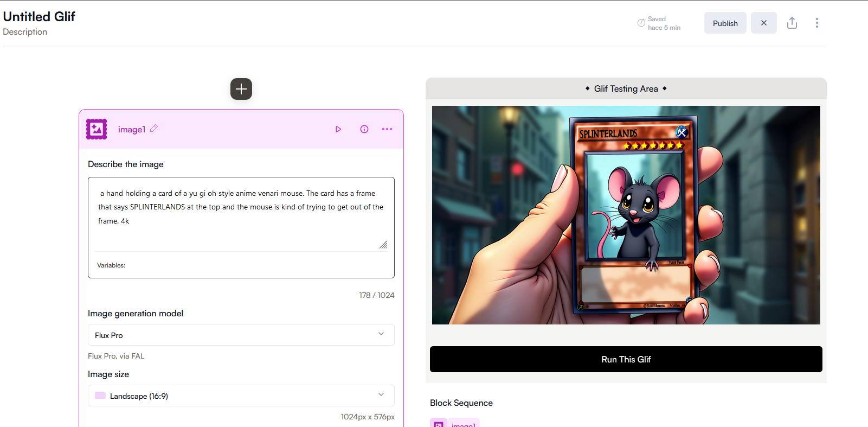Open the vertical three-dot page menu
The height and width of the screenshot is (427, 868).
pos(817,23)
